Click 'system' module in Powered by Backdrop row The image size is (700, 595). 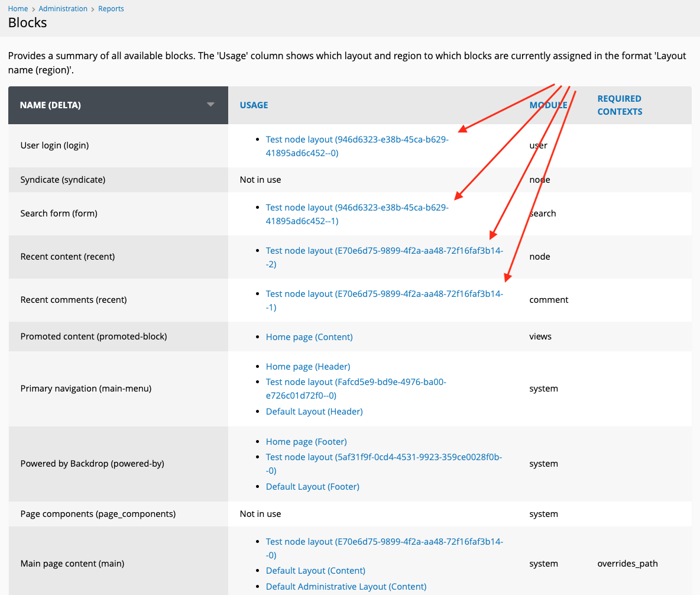coord(544,464)
